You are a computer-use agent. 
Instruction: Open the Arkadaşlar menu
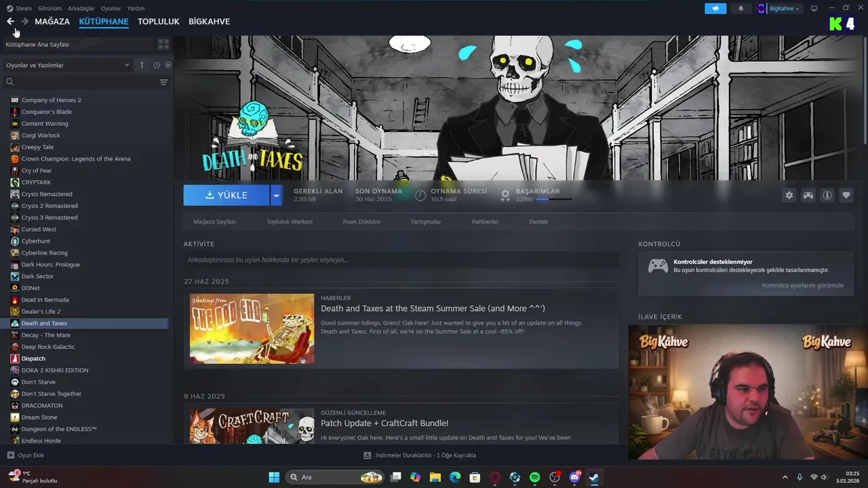81,8
